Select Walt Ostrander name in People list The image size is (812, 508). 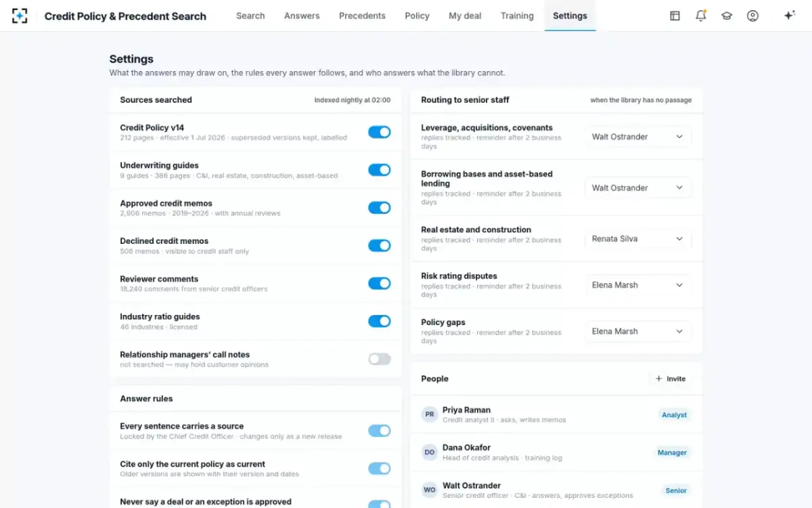[472, 486]
